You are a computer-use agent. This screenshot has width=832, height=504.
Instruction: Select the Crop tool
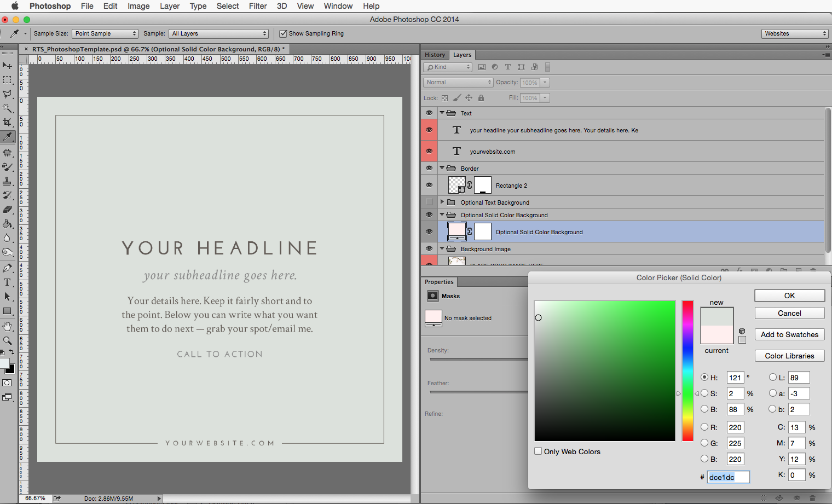[7, 122]
